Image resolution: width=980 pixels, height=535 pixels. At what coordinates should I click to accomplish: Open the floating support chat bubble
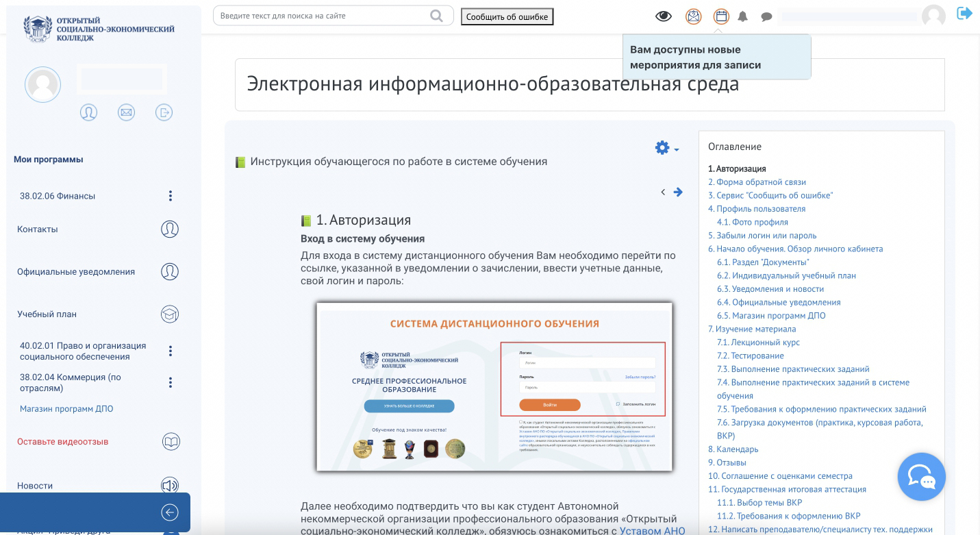921,477
